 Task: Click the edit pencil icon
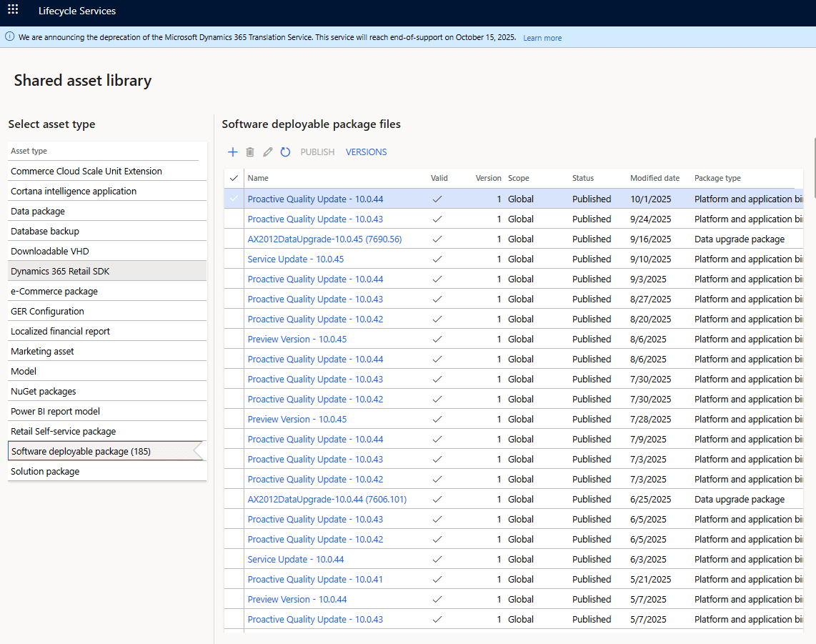pyautogui.click(x=268, y=152)
